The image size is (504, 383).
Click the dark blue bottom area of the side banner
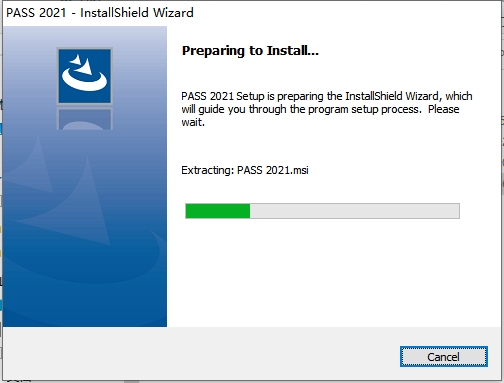85,307
